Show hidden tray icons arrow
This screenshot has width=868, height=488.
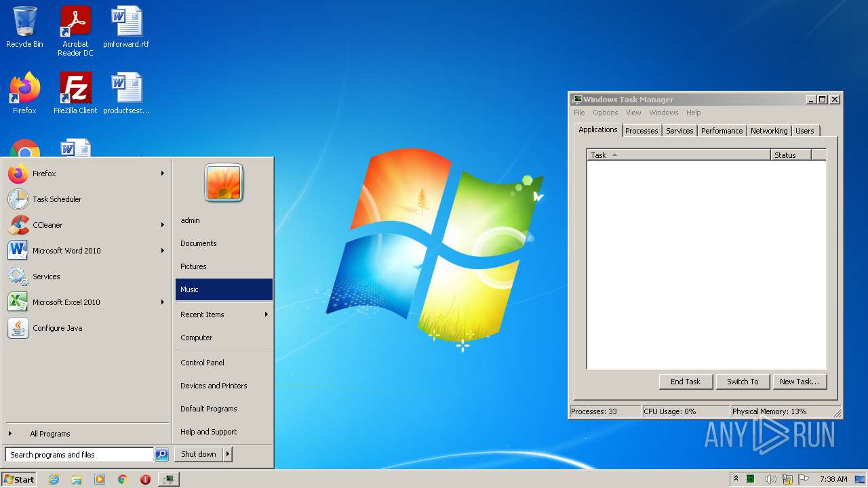tap(736, 479)
